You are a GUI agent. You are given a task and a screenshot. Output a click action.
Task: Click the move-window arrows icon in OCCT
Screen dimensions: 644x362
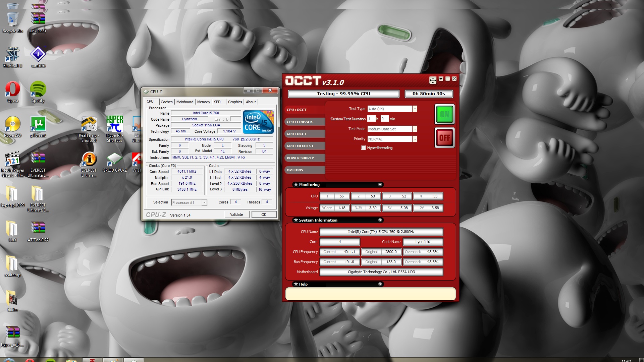433,80
